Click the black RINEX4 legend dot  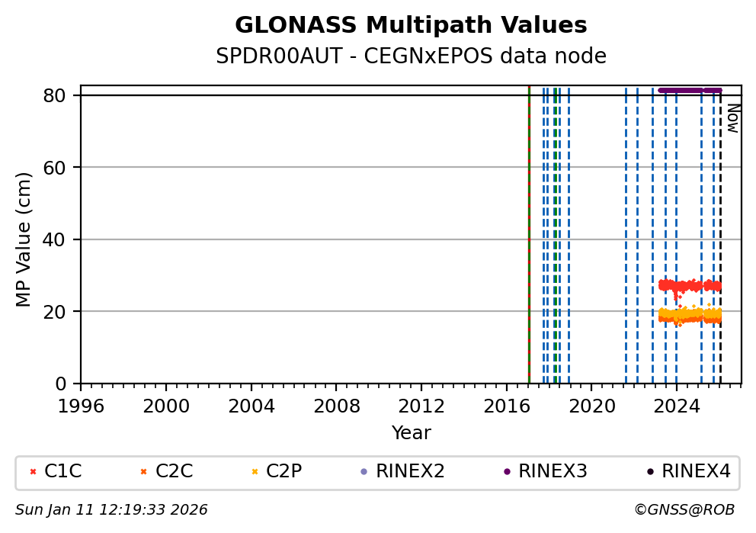(x=650, y=472)
